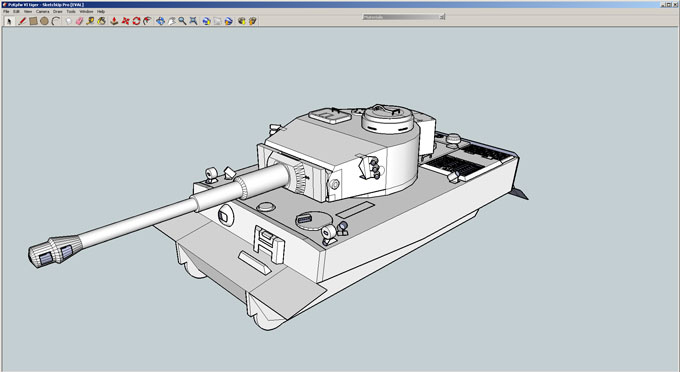The image size is (680, 372).
Task: Activate the Rotate tool
Action: click(x=136, y=21)
